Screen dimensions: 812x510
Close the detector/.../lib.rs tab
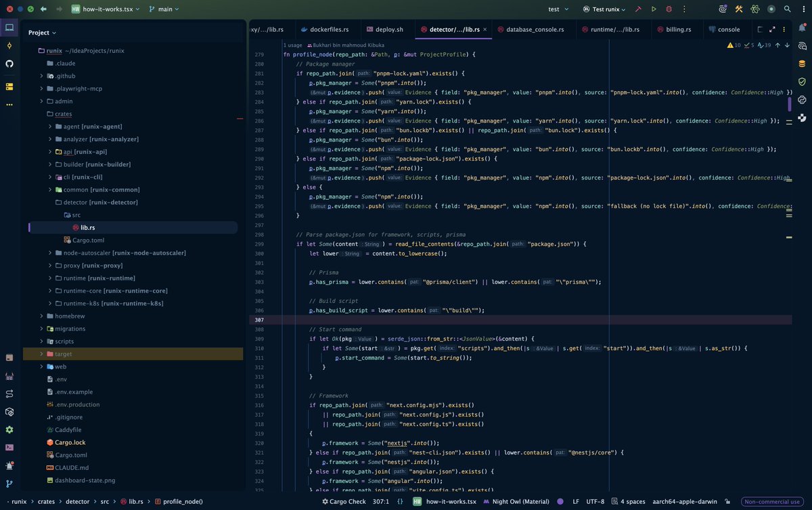pos(486,30)
